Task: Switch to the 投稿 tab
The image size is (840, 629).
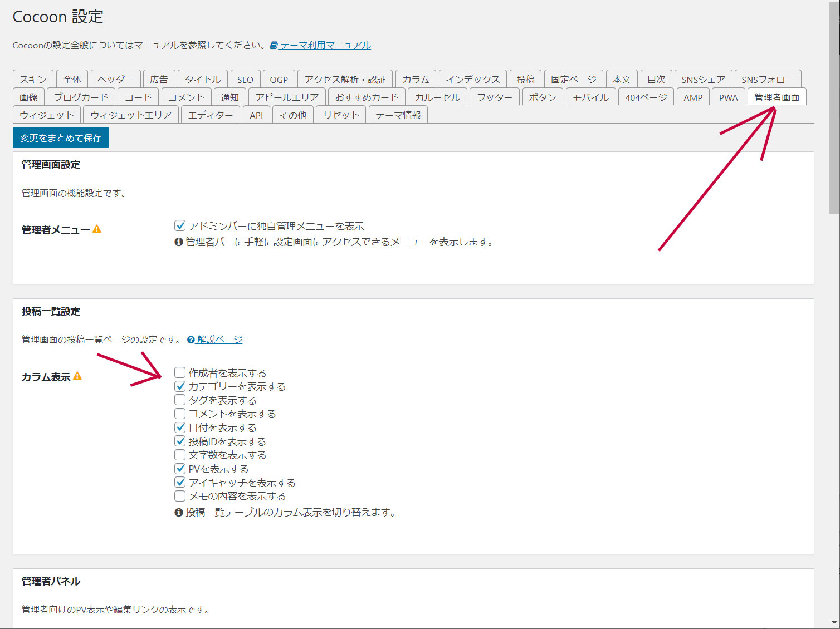Action: (x=525, y=79)
